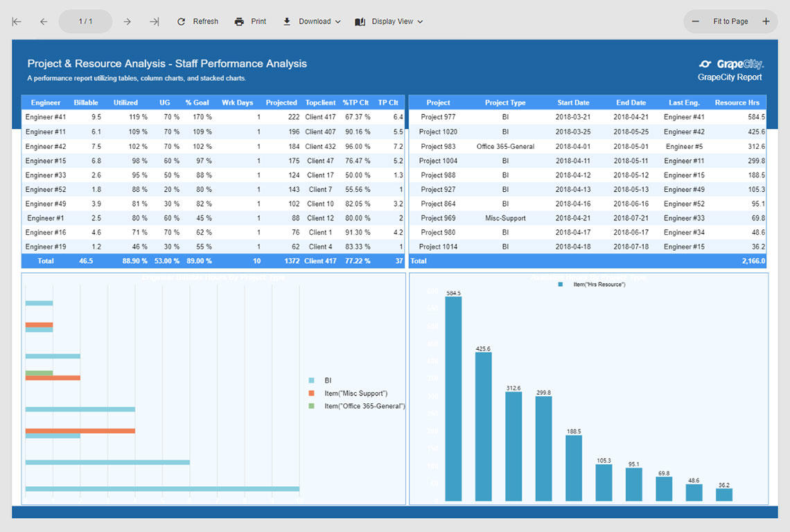Zoom in with the plus icon

point(766,21)
